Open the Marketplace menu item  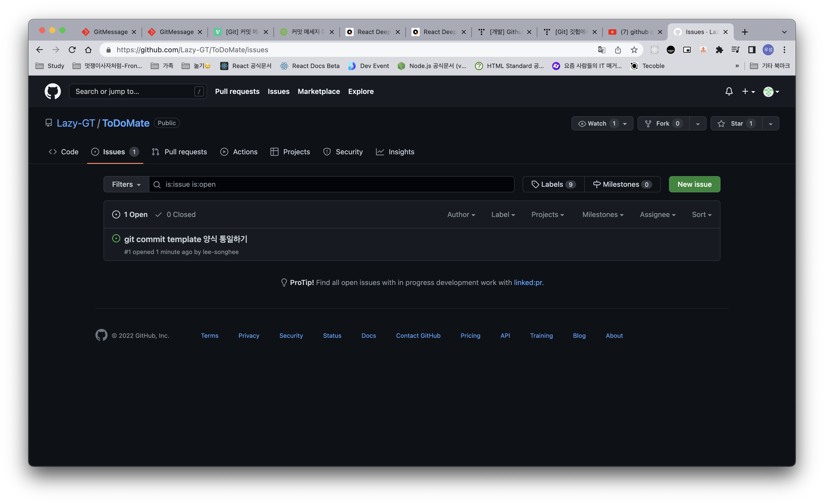[x=318, y=91]
